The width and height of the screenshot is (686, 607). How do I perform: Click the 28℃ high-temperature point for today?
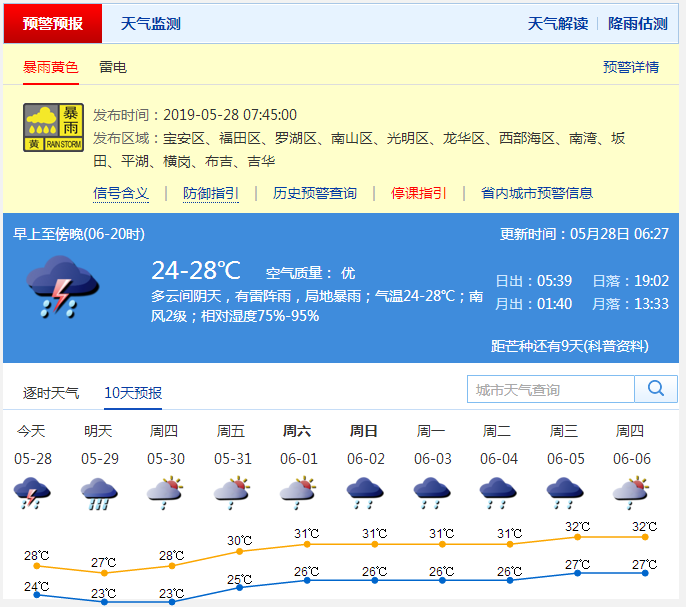click(x=37, y=567)
